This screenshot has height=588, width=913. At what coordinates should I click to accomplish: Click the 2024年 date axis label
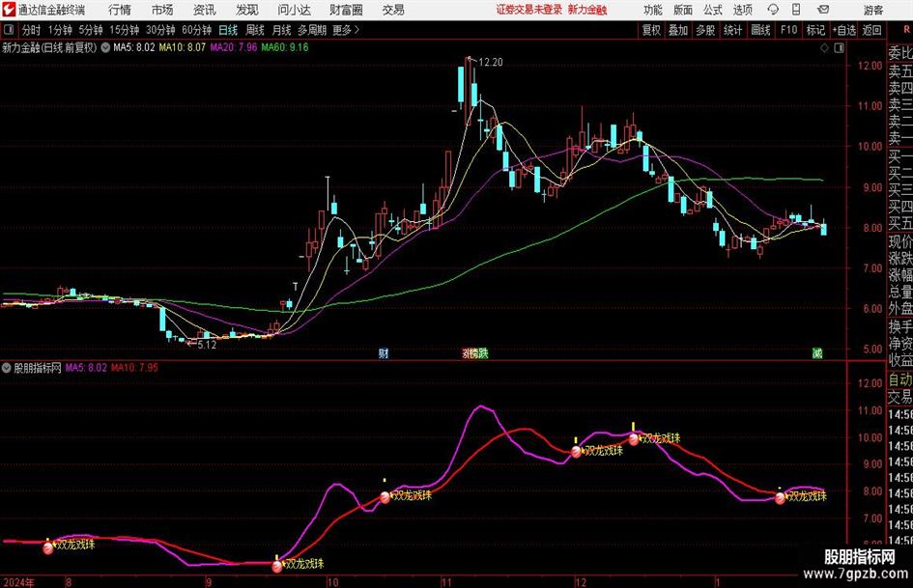click(x=18, y=582)
